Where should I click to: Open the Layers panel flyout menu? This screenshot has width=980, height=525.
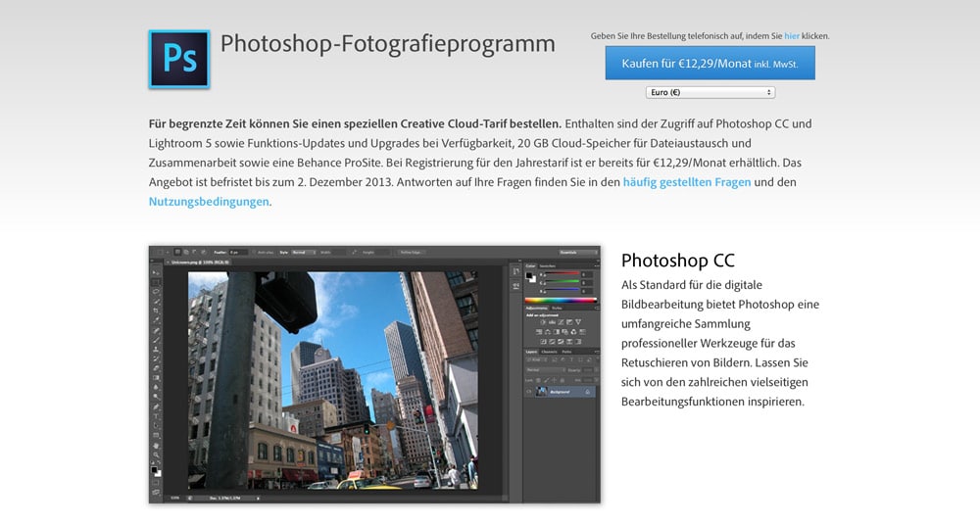pyautogui.click(x=597, y=352)
